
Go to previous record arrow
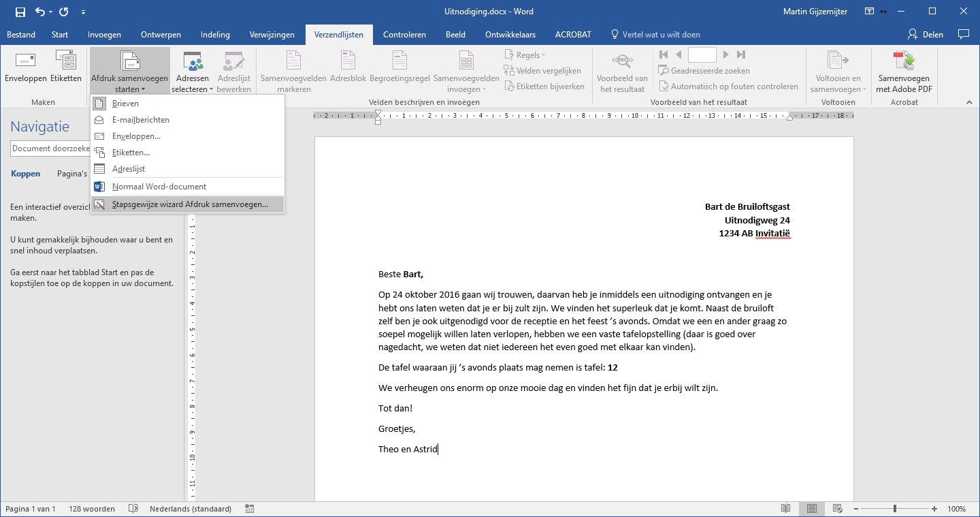point(679,54)
